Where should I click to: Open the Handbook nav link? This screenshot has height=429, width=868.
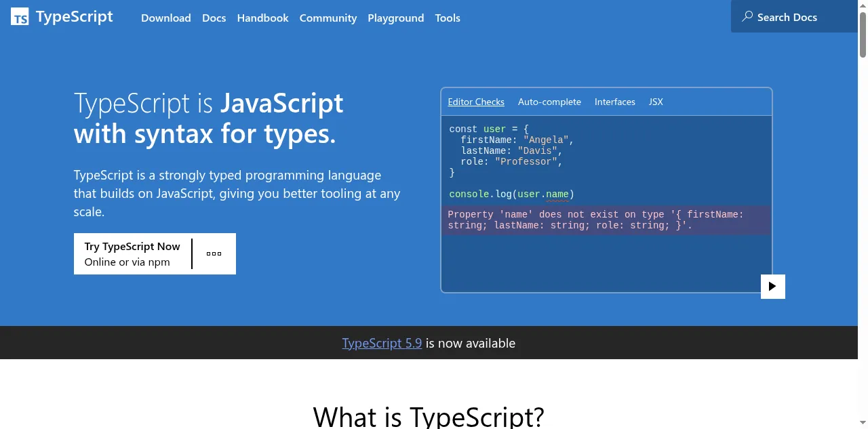coord(262,18)
